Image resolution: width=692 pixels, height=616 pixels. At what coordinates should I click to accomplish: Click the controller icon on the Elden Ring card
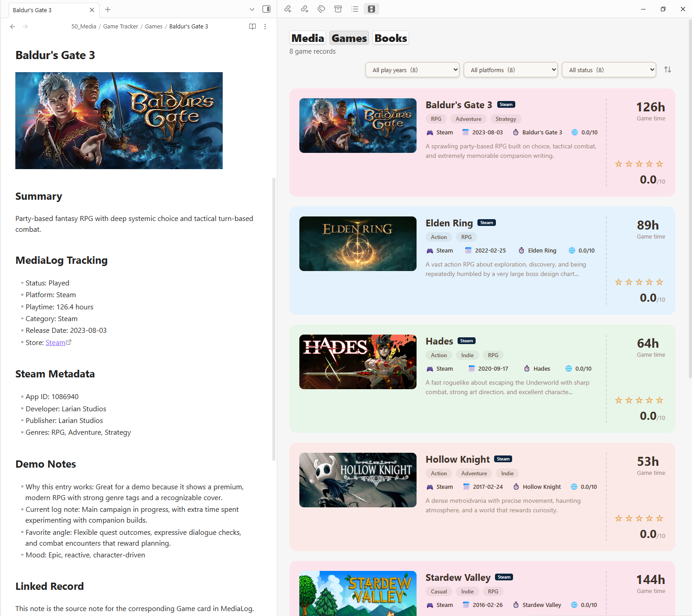[x=430, y=251]
